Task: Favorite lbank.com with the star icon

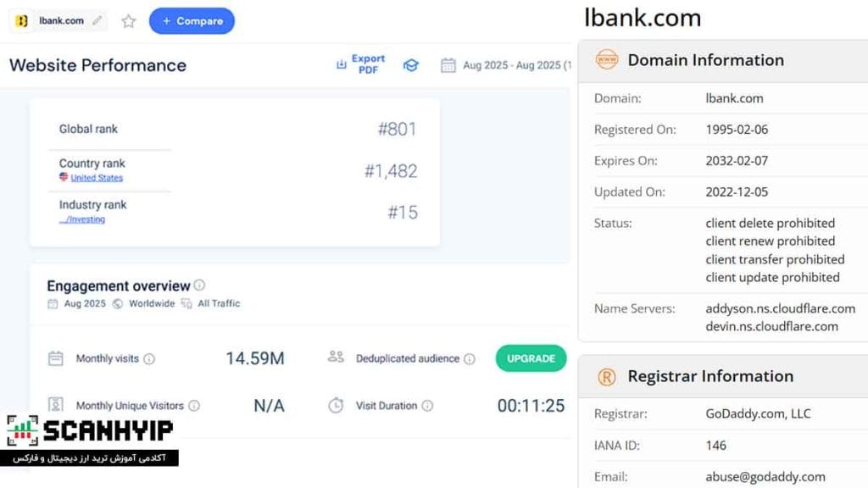Action: point(129,21)
